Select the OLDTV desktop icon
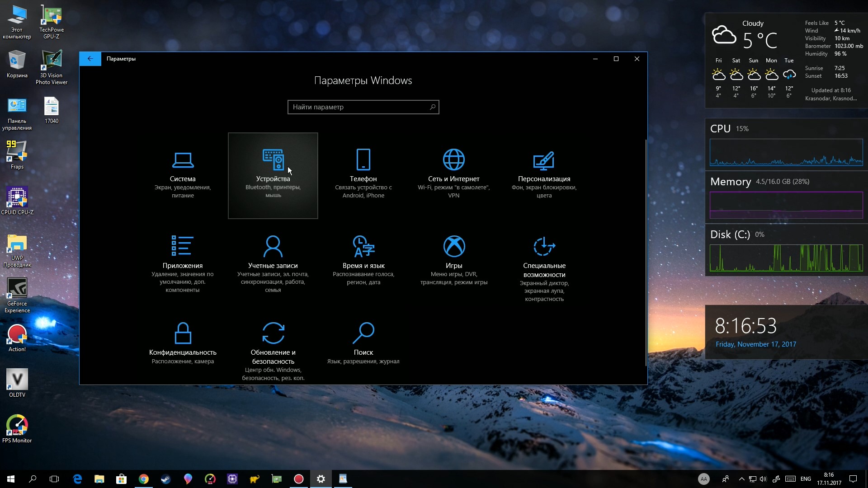 pos(17,383)
